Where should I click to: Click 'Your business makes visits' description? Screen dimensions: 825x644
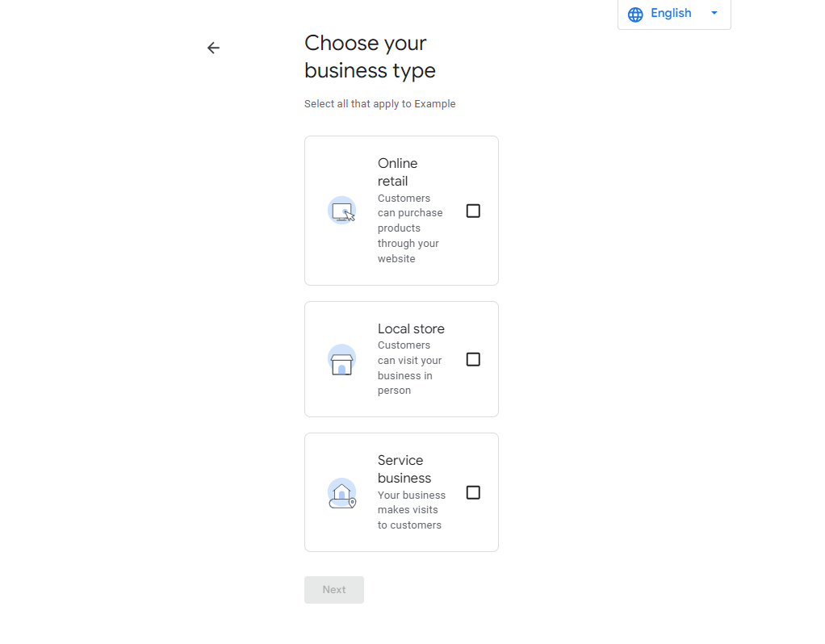click(x=412, y=510)
